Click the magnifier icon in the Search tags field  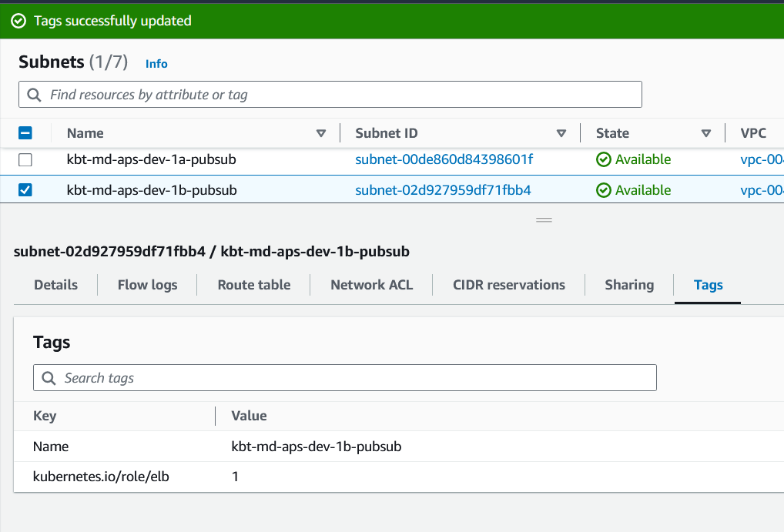pos(49,378)
